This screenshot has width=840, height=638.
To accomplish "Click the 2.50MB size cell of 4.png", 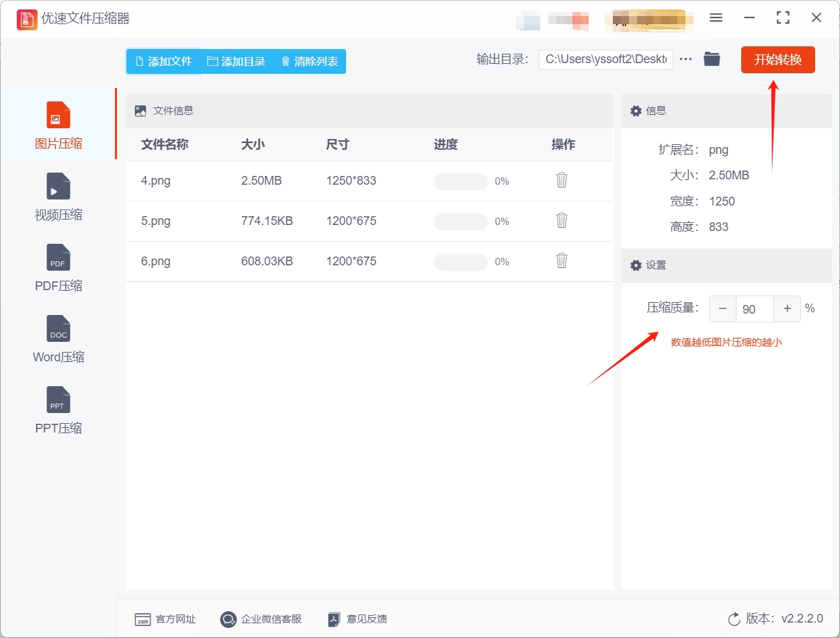I will [x=261, y=181].
